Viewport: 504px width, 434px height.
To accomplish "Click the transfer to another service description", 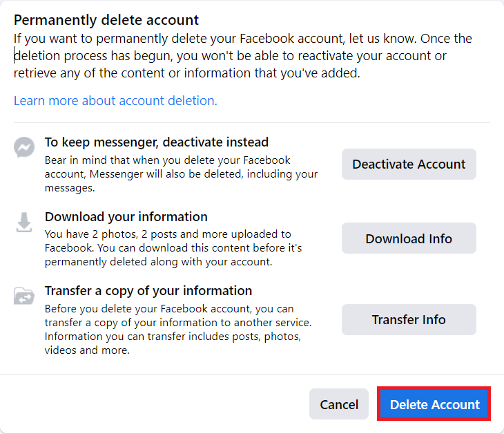I will 178,330.
